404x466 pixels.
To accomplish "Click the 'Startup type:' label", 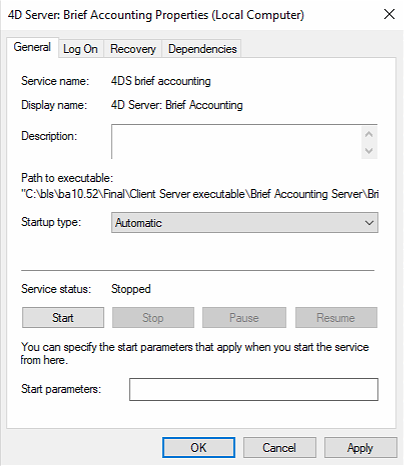I will click(x=51, y=222).
